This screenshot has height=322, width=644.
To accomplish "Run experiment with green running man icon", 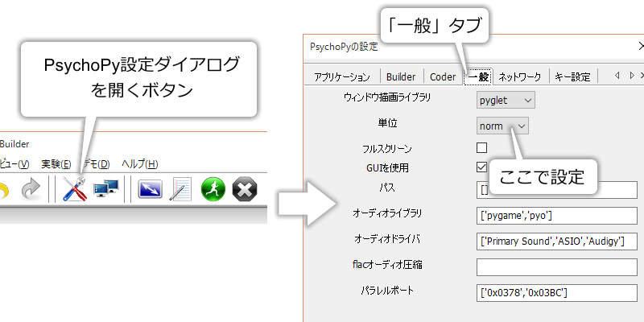I will point(213,190).
